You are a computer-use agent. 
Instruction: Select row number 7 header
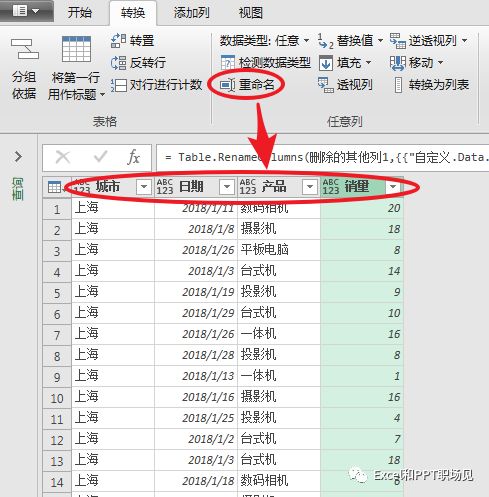tap(57, 335)
